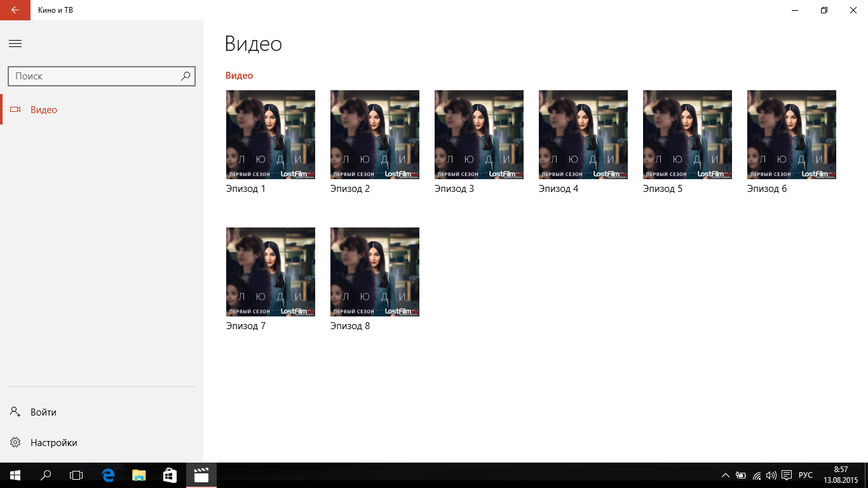The width and height of the screenshot is (868, 488).
Task: Open the Эпизод 4 thumbnail
Action: tap(583, 135)
